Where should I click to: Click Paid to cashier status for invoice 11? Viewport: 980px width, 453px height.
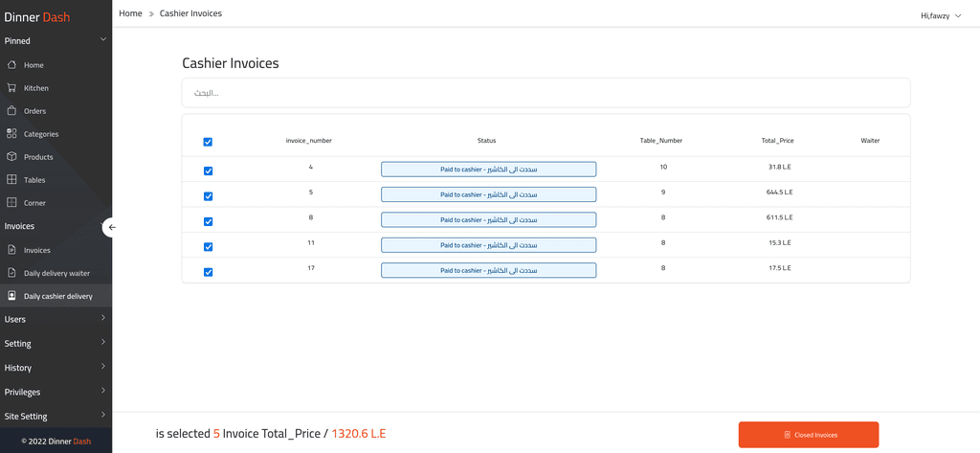point(489,245)
